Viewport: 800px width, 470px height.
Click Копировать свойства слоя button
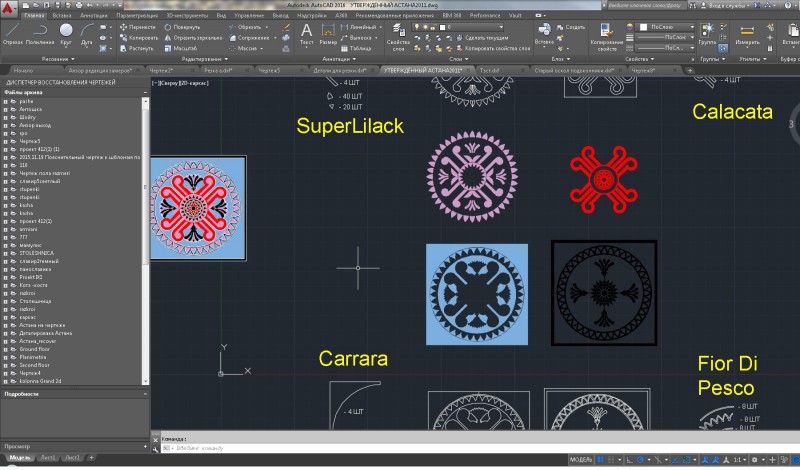click(x=493, y=48)
